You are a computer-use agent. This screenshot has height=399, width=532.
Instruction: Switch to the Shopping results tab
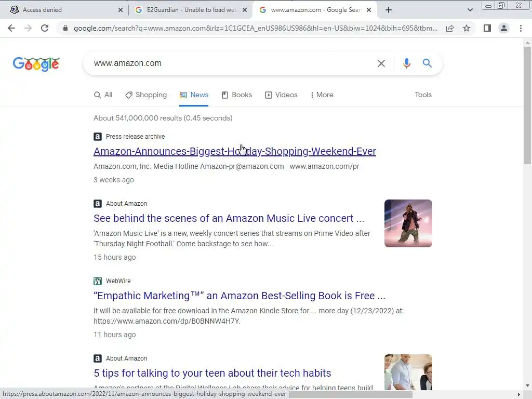pyautogui.click(x=146, y=95)
